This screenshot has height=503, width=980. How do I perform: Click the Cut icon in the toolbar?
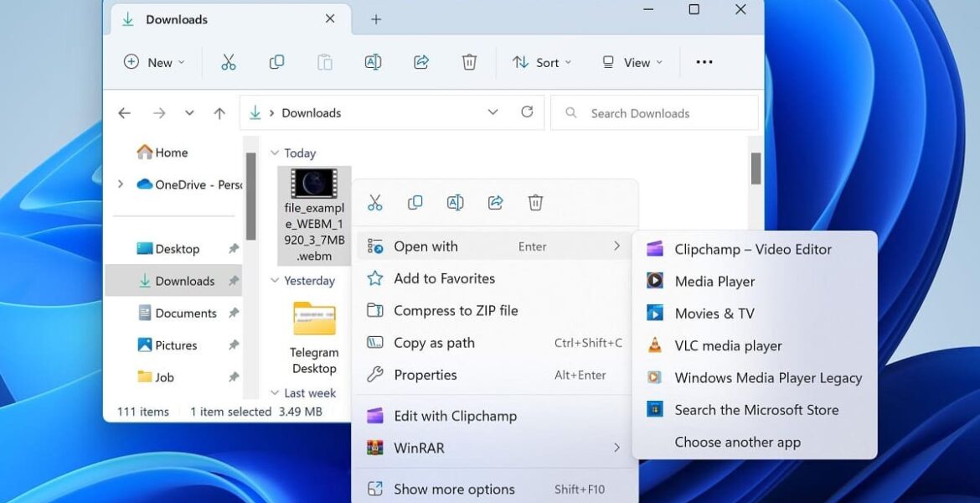tap(228, 62)
